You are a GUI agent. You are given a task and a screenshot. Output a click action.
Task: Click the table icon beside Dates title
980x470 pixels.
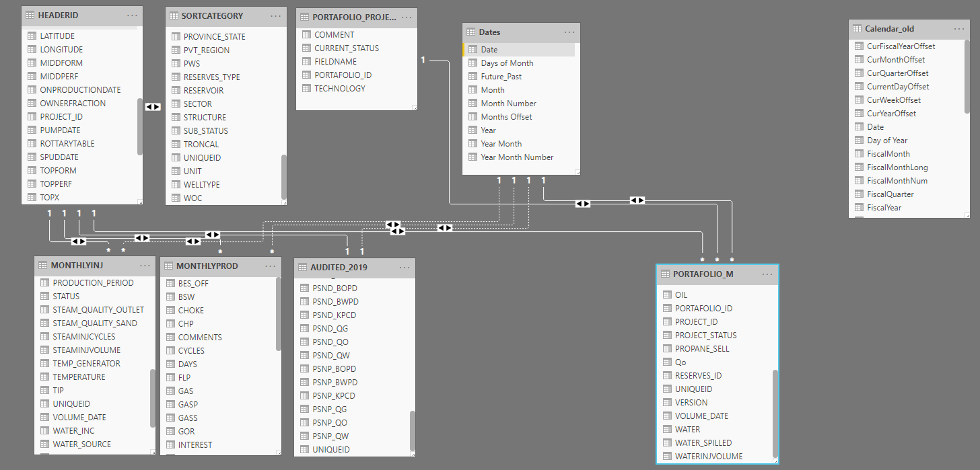pyautogui.click(x=470, y=32)
